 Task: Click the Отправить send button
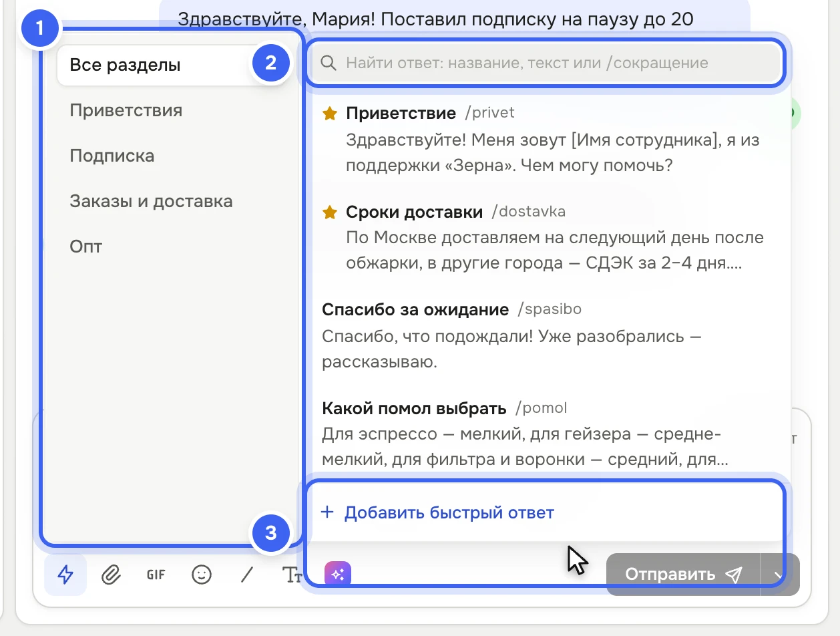pos(683,575)
